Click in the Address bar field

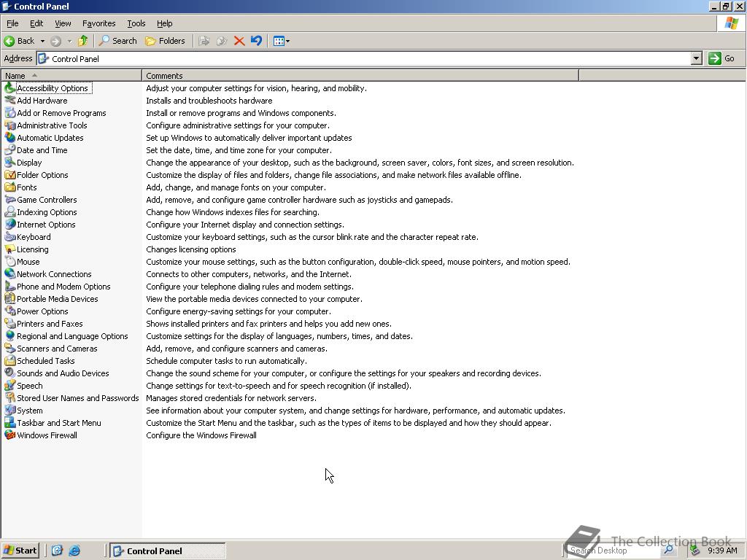tap(364, 58)
